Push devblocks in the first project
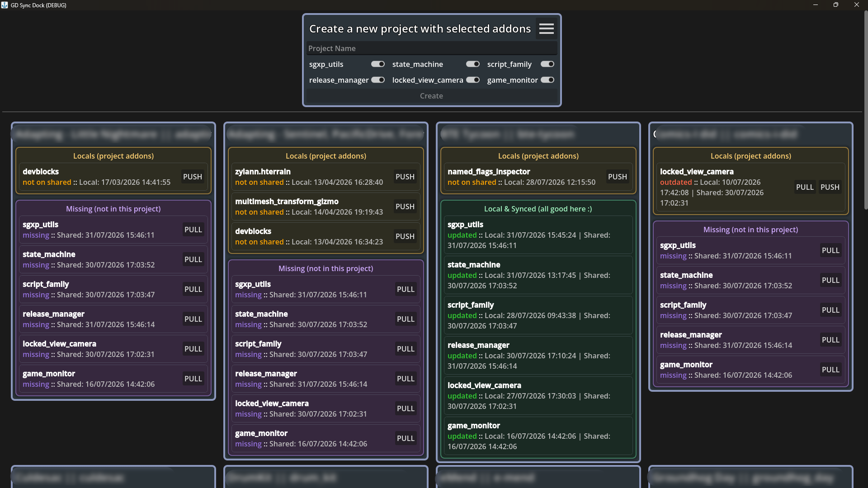Screen dimensions: 868x488 point(193,177)
